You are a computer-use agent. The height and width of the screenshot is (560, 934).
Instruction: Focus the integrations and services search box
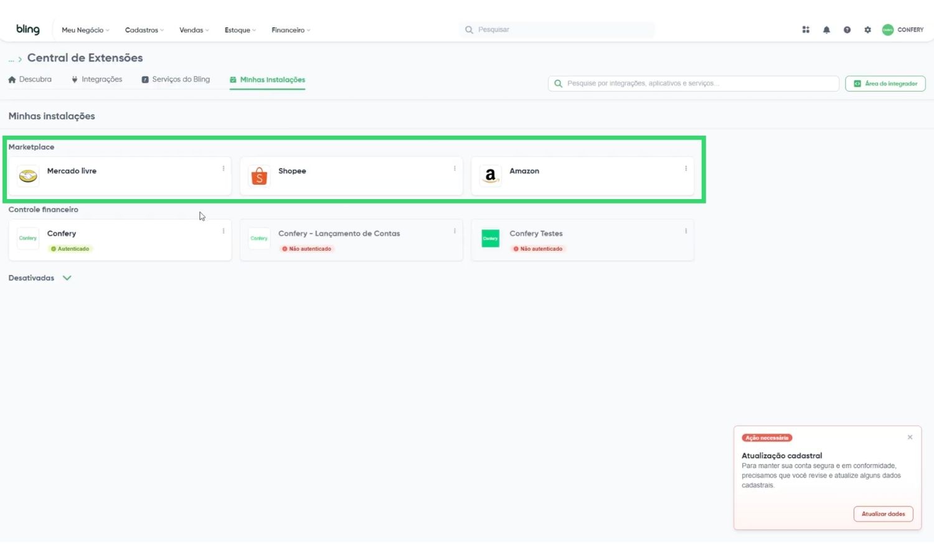[x=694, y=83]
